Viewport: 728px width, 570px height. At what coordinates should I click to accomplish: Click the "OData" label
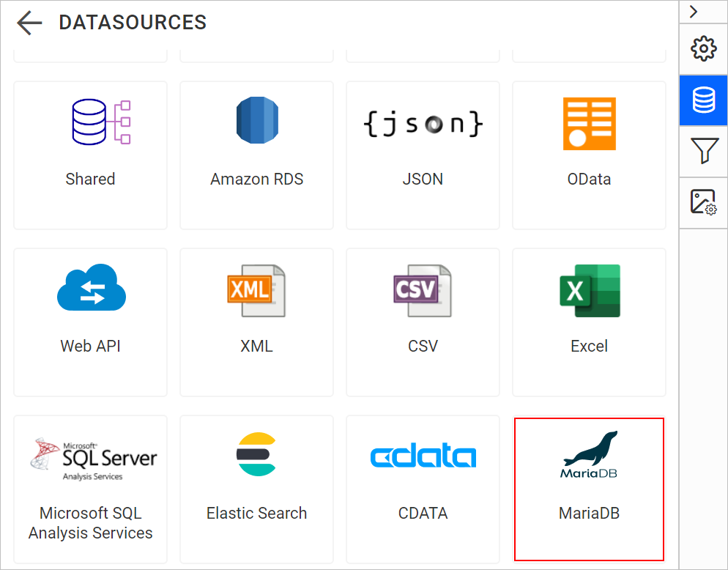point(589,179)
